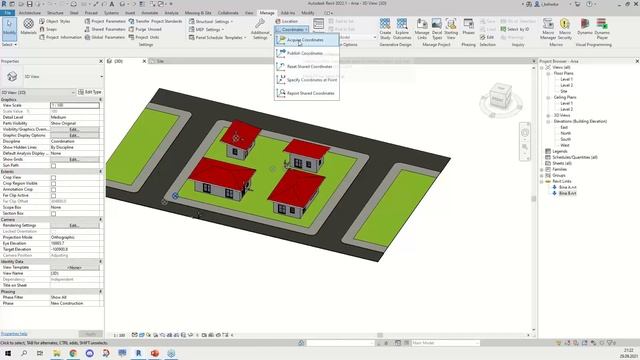Image resolution: width=640 pixels, height=360 pixels.
Task: Choose Report Shared Coordinates
Action: coord(307,93)
